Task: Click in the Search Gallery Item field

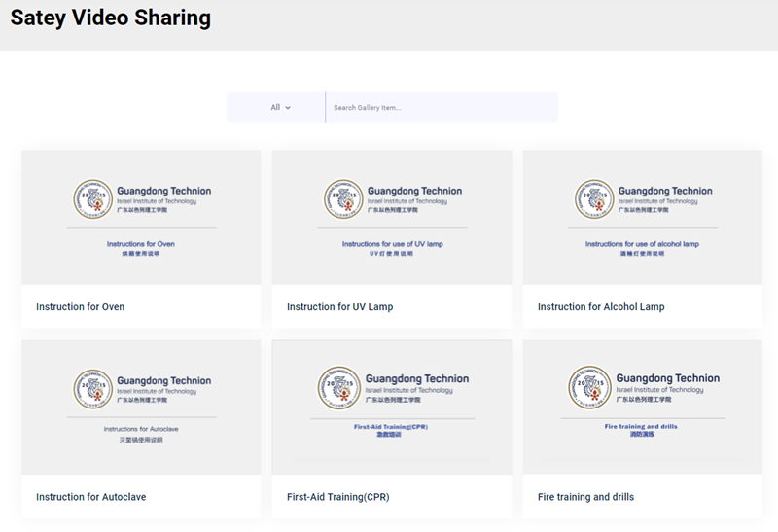Action: (441, 108)
